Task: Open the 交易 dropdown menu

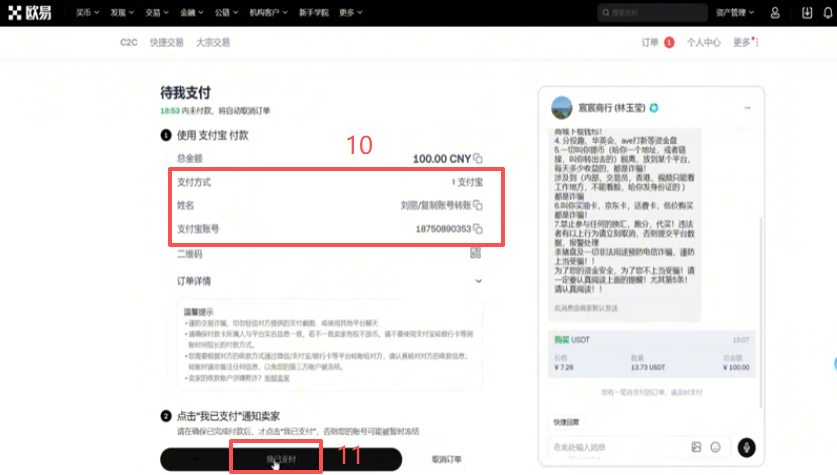Action: tap(157, 12)
